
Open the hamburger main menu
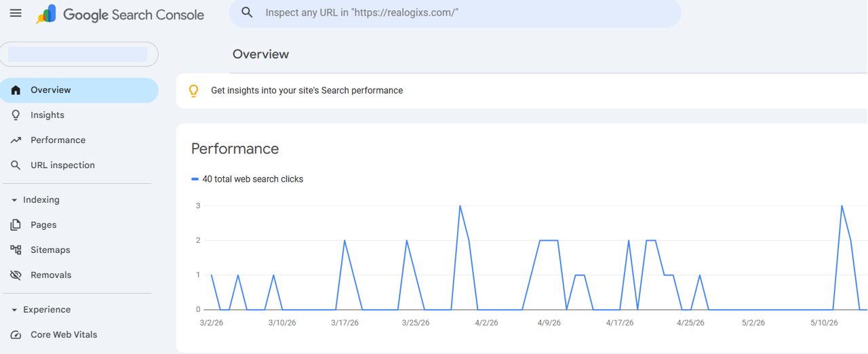(16, 13)
